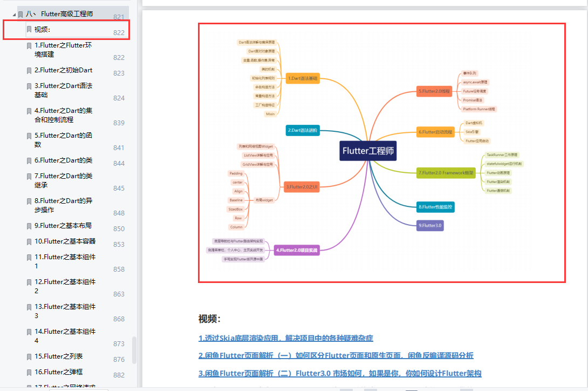Viewport: 588px width, 391px height.
Task: Click bookmark icon beside 8.Flutter之Dart的异步操作
Action: pos(29,201)
